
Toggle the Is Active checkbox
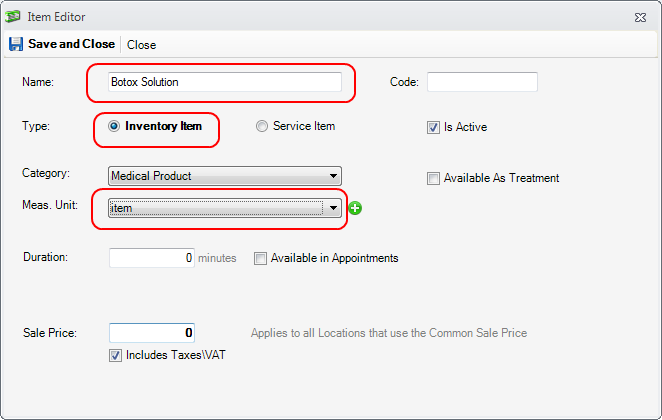point(433,128)
